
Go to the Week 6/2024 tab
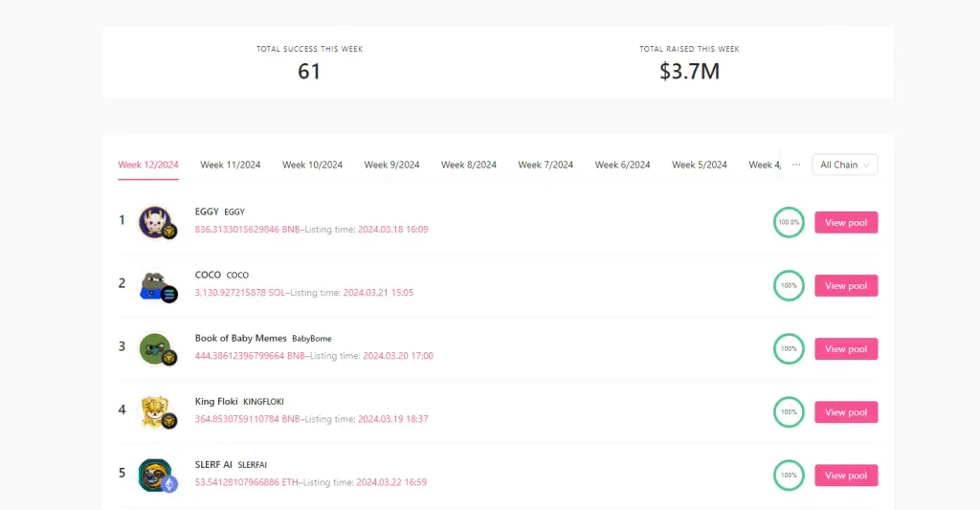622,165
